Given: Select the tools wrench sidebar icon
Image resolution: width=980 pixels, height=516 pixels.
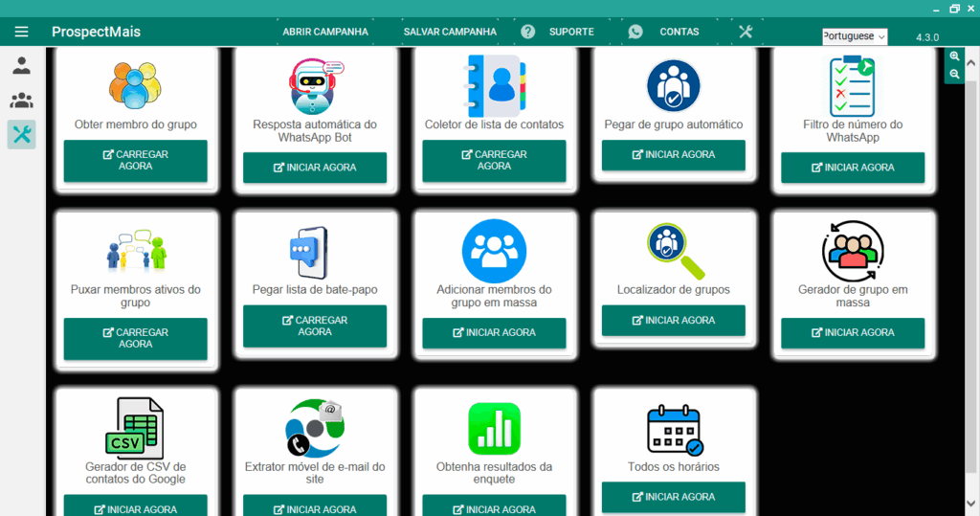Looking at the screenshot, I should coord(21,135).
